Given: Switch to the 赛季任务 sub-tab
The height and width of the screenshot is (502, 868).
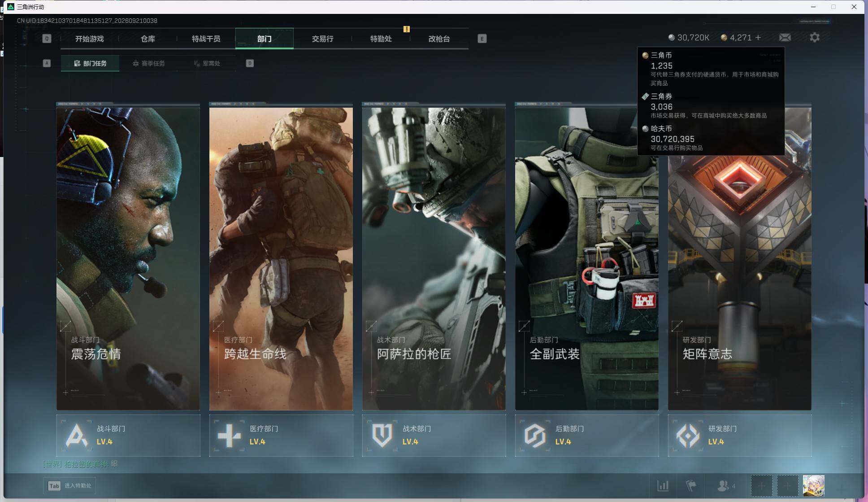Looking at the screenshot, I should 149,63.
